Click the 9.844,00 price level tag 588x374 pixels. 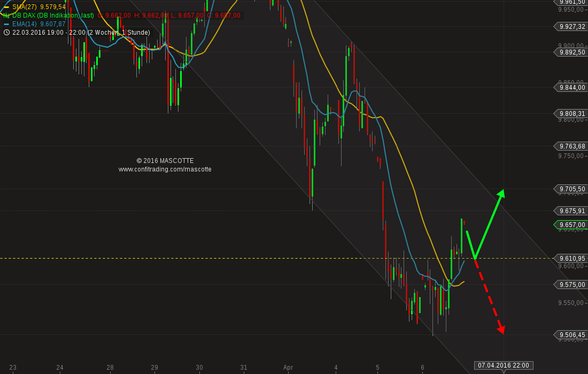coord(570,87)
